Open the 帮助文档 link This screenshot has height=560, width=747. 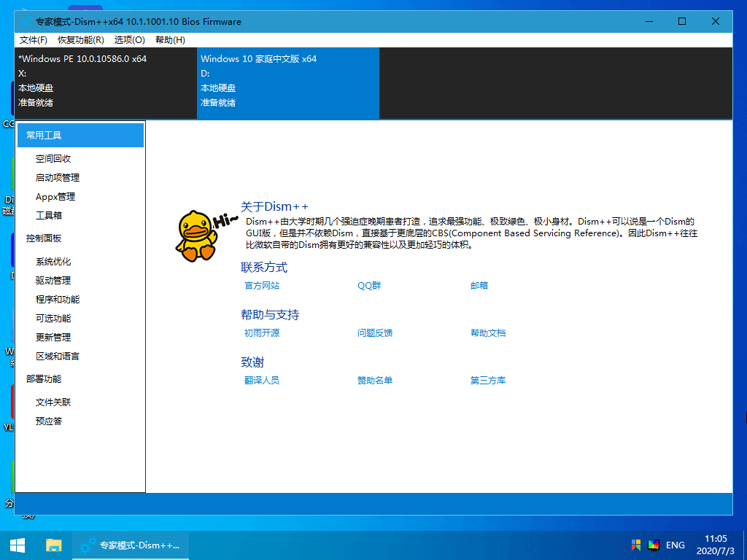488,333
